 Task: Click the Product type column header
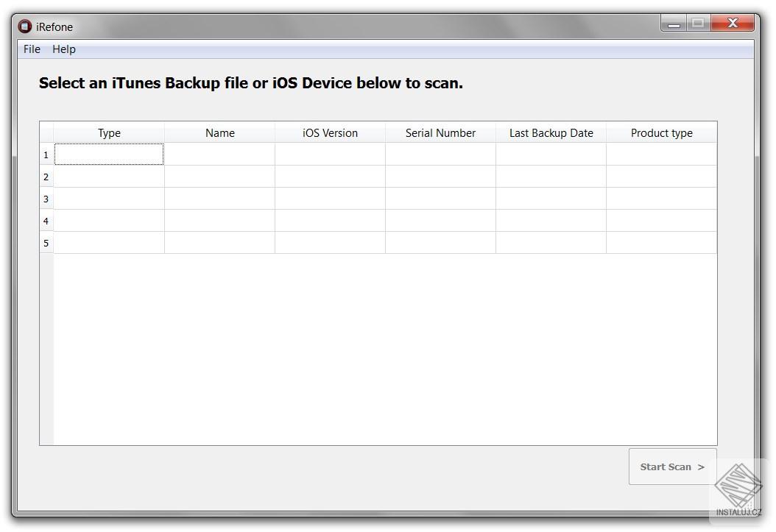(x=661, y=132)
